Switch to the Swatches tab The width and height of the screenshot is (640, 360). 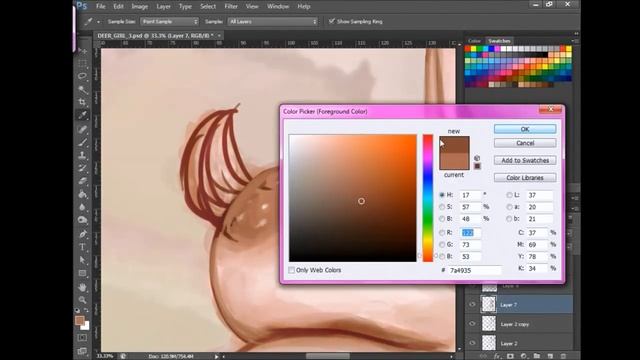(x=499, y=41)
